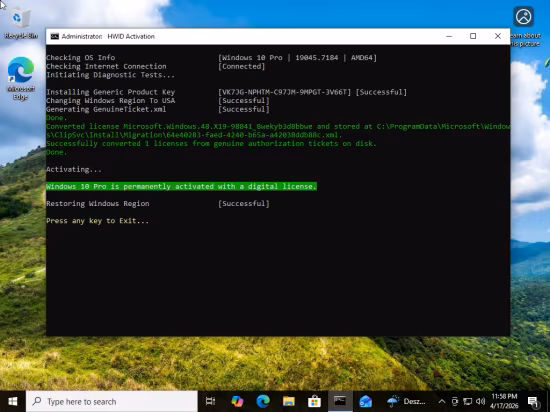The width and height of the screenshot is (550, 412).
Task: Open Microsoft Edge from the taskbar
Action: pos(263,401)
